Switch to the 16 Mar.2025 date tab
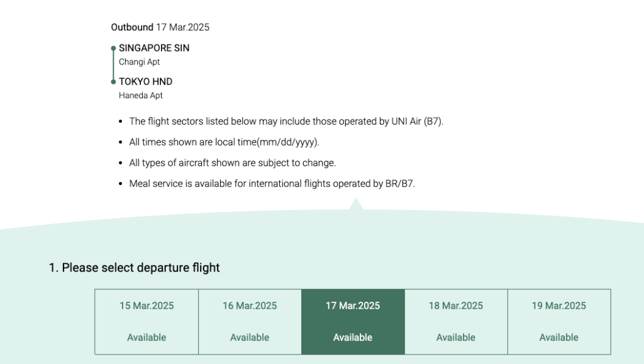This screenshot has height=364, width=644. pos(250,322)
